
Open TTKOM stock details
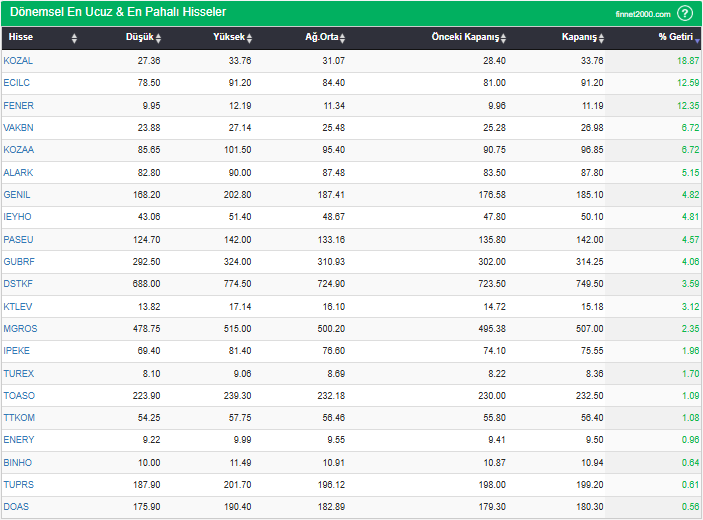(x=19, y=418)
